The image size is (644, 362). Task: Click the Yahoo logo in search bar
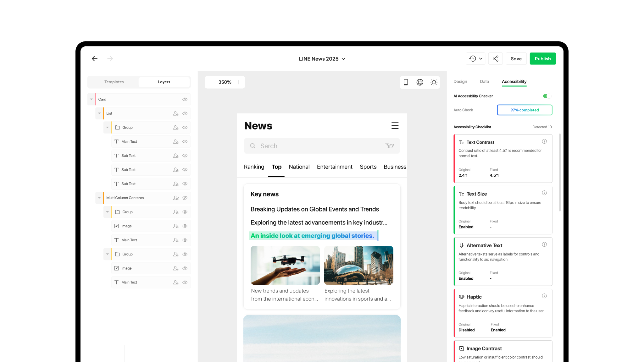[390, 146]
